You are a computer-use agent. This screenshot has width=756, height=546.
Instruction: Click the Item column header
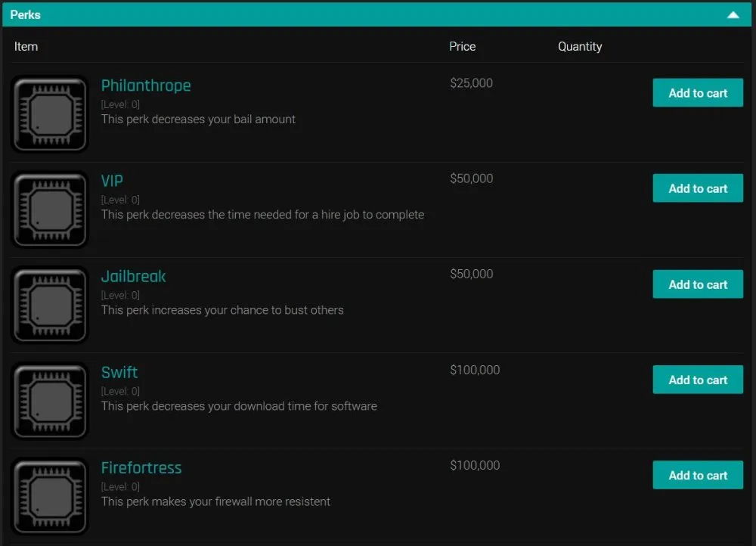(x=26, y=46)
